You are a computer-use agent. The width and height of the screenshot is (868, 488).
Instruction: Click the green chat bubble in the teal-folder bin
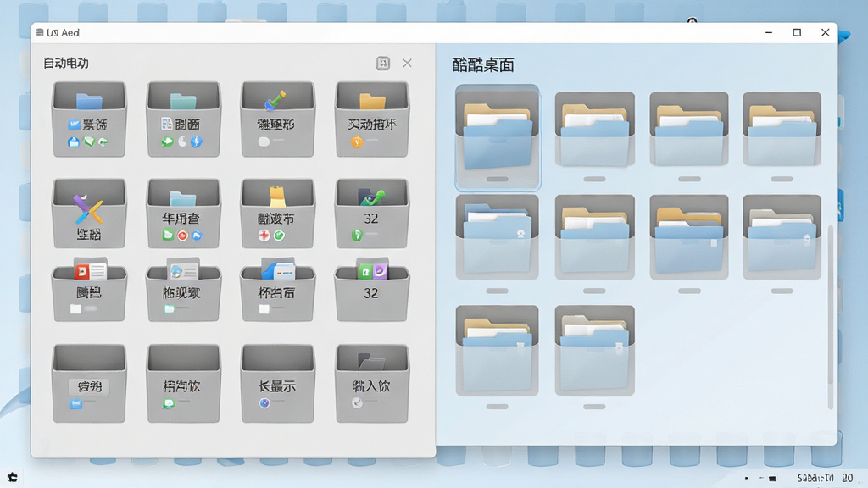pos(167,142)
